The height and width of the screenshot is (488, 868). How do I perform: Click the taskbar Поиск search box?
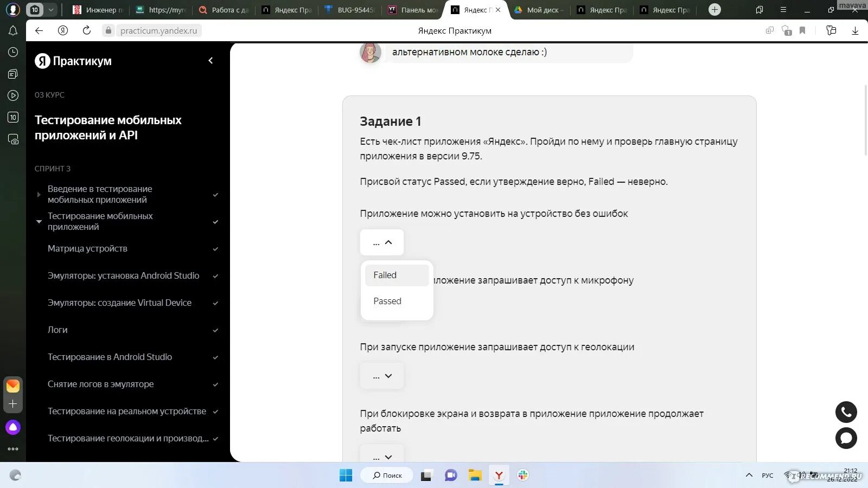(x=387, y=476)
